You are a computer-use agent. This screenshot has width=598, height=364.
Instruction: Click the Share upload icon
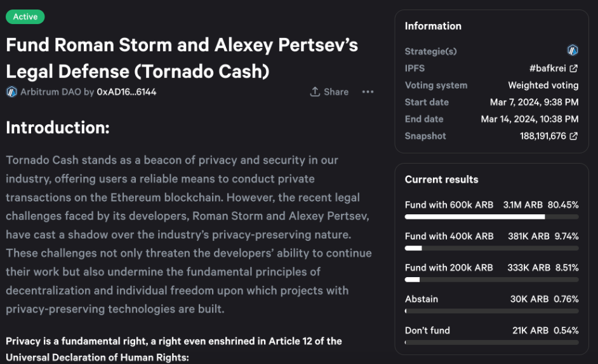tap(315, 92)
